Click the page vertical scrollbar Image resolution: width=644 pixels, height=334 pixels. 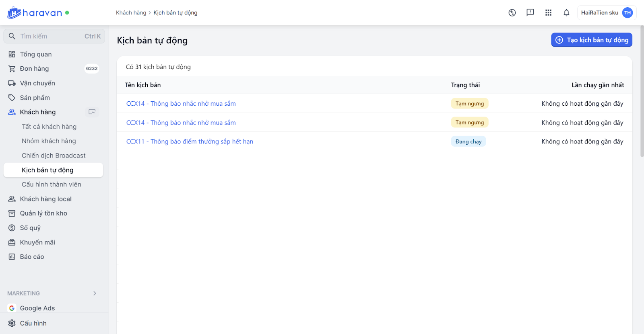coord(642,92)
